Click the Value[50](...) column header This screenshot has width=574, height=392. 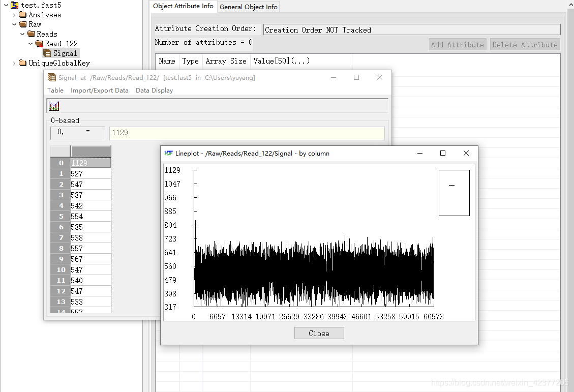pyautogui.click(x=301, y=61)
